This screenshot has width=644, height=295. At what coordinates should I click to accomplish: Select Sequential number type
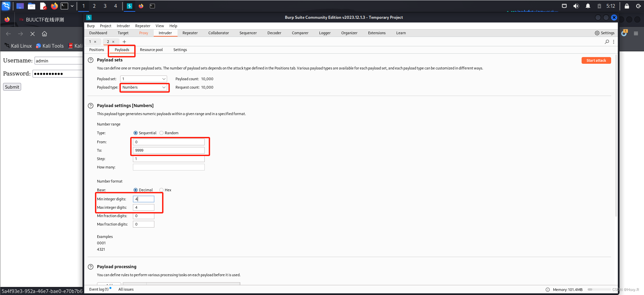[136, 133]
